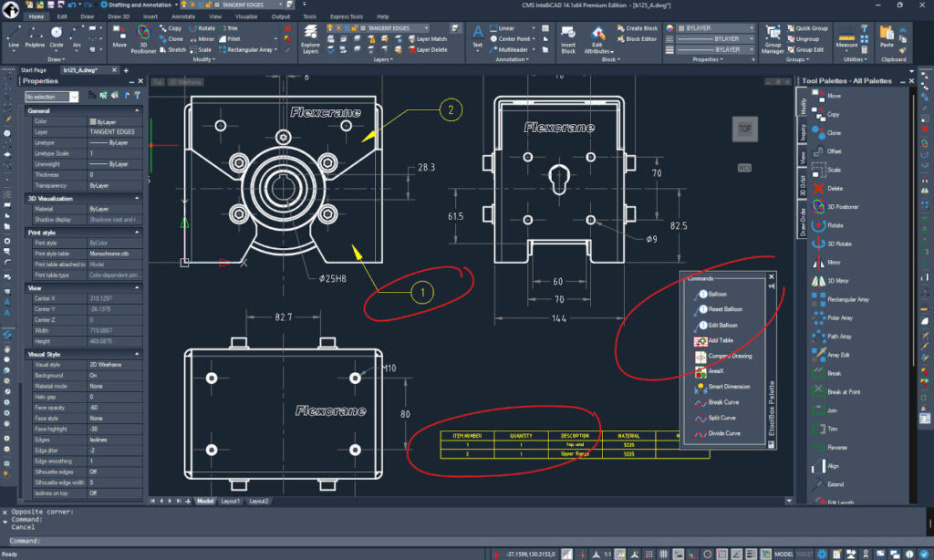Select the Text annotation tool
934x560 pixels.
477,36
